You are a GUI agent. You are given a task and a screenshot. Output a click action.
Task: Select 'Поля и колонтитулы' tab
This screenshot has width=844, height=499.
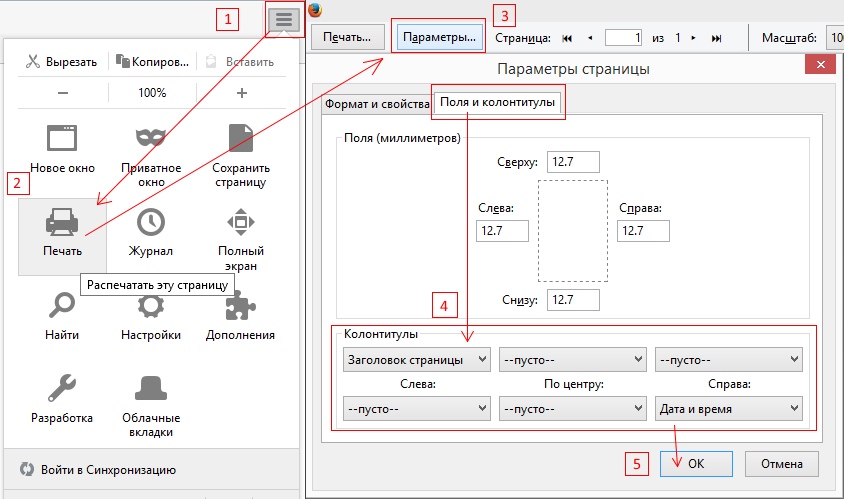[x=497, y=102]
